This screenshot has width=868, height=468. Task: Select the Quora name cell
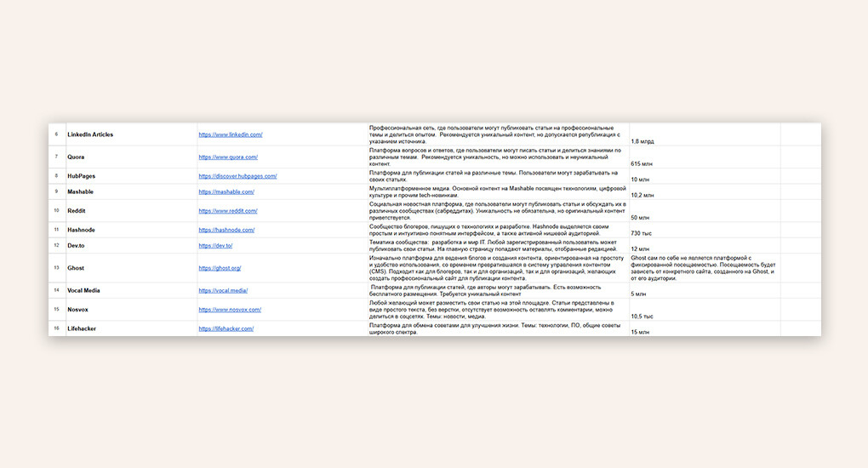(x=131, y=157)
